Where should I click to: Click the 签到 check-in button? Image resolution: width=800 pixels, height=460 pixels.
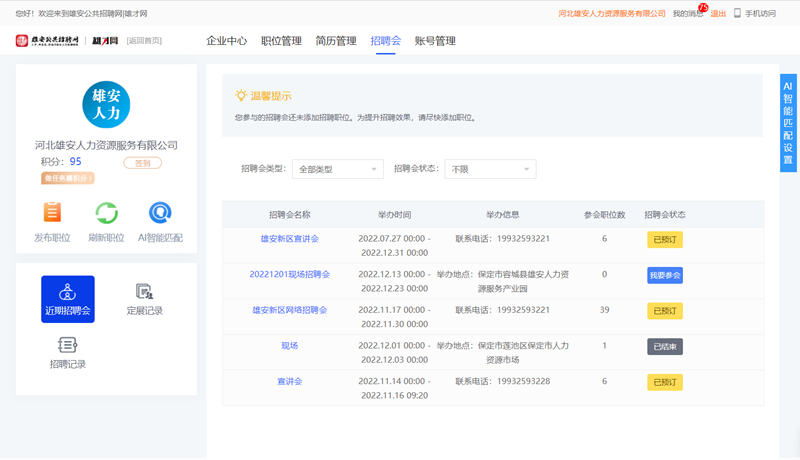click(x=143, y=163)
